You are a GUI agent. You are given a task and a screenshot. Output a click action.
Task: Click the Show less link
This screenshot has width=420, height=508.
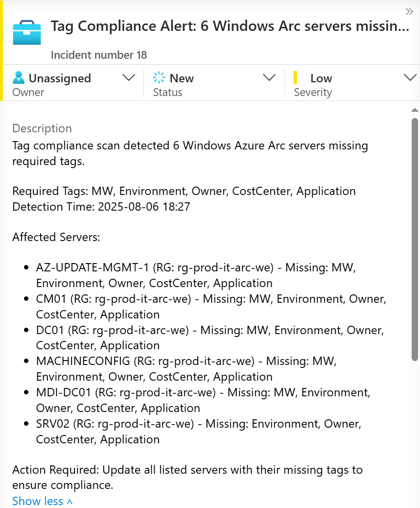[38, 501]
